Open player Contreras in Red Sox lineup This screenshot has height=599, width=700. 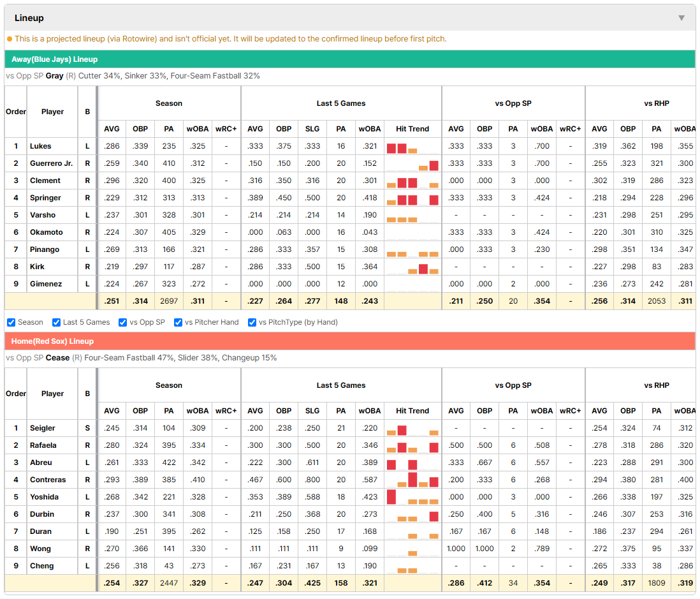[x=48, y=480]
